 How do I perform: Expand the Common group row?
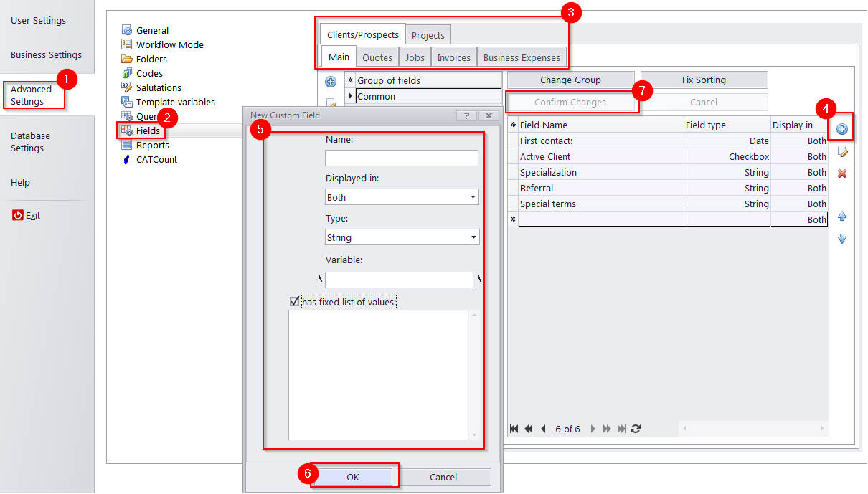[351, 96]
